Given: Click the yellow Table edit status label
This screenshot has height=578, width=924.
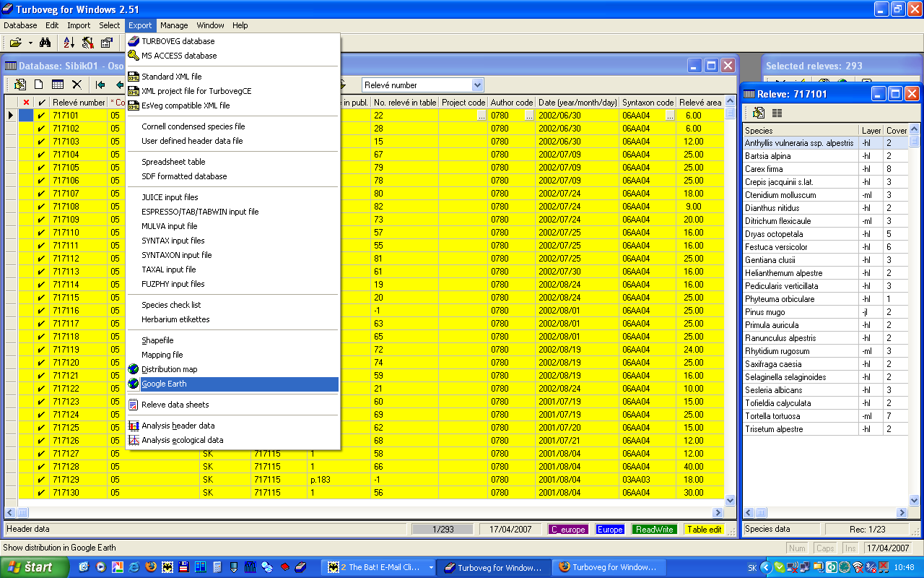Looking at the screenshot, I should pyautogui.click(x=704, y=530).
